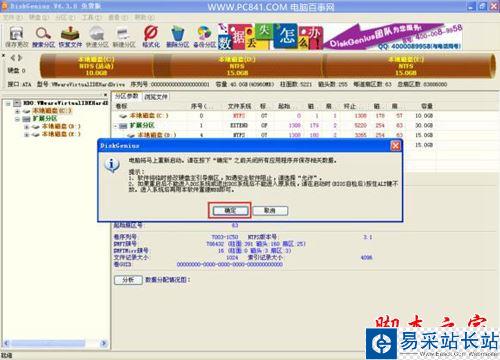
Task: Click the horizontal scrollbar thumb under the tree
Action: (48, 343)
